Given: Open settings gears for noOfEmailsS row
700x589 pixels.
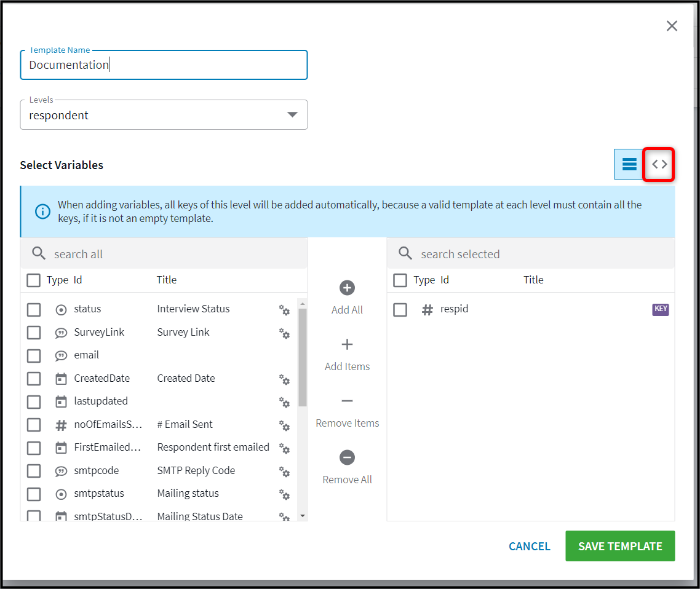Looking at the screenshot, I should coord(284,425).
